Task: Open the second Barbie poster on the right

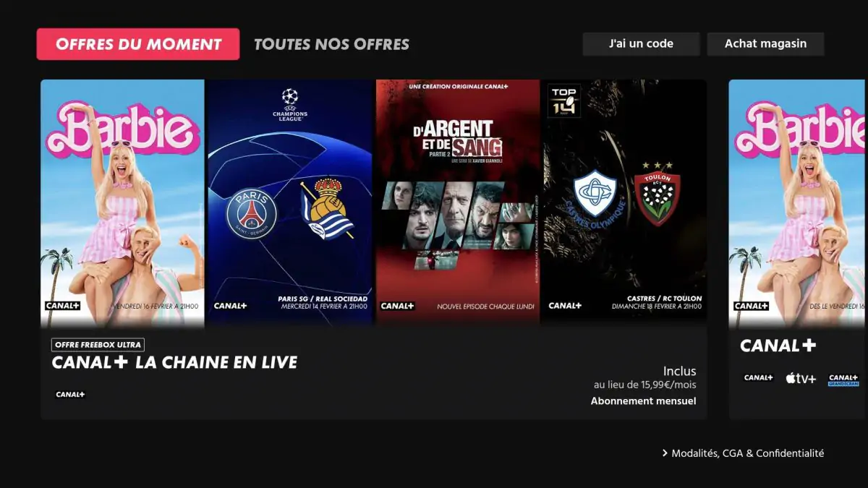Action: (x=796, y=202)
